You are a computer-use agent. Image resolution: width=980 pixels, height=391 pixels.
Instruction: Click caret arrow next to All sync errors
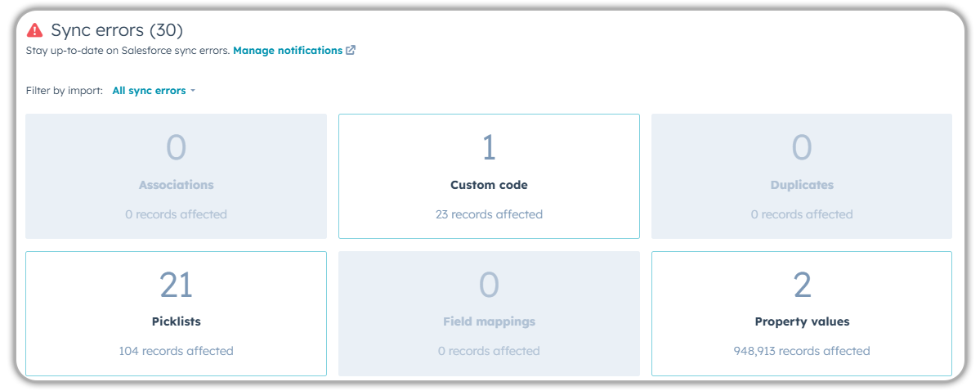193,91
